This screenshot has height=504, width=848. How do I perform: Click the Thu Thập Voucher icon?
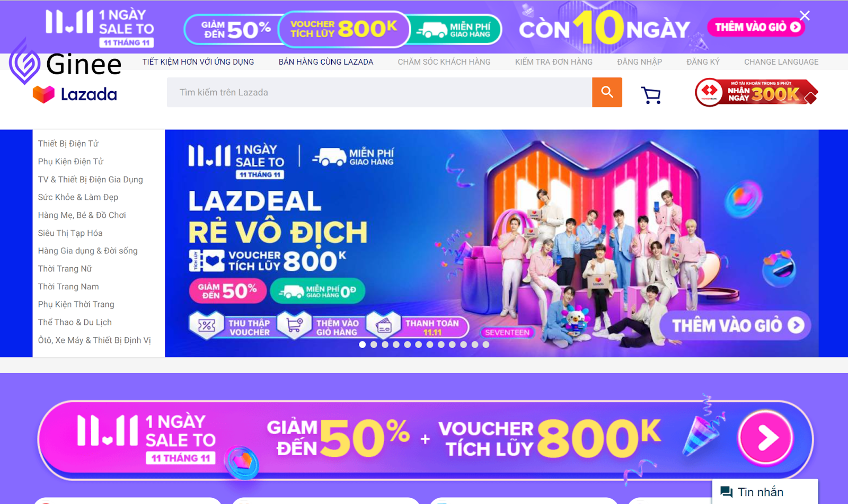coord(206,325)
